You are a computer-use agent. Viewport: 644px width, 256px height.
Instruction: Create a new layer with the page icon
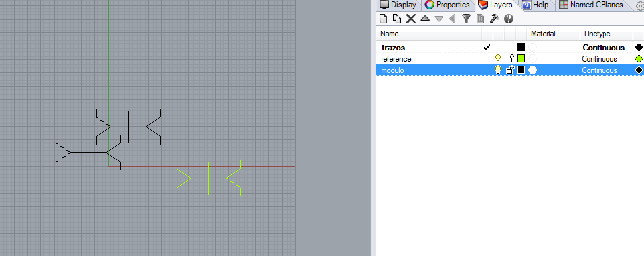pos(383,19)
